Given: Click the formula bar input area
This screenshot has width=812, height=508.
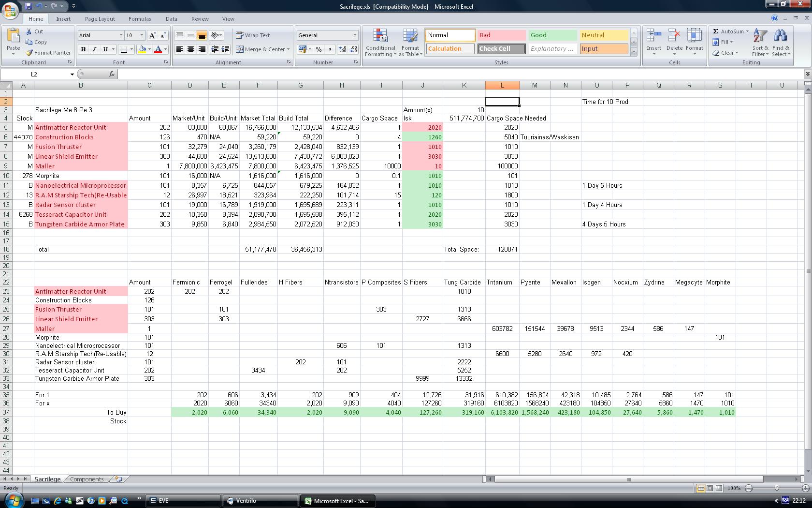Looking at the screenshot, I should tap(461, 74).
